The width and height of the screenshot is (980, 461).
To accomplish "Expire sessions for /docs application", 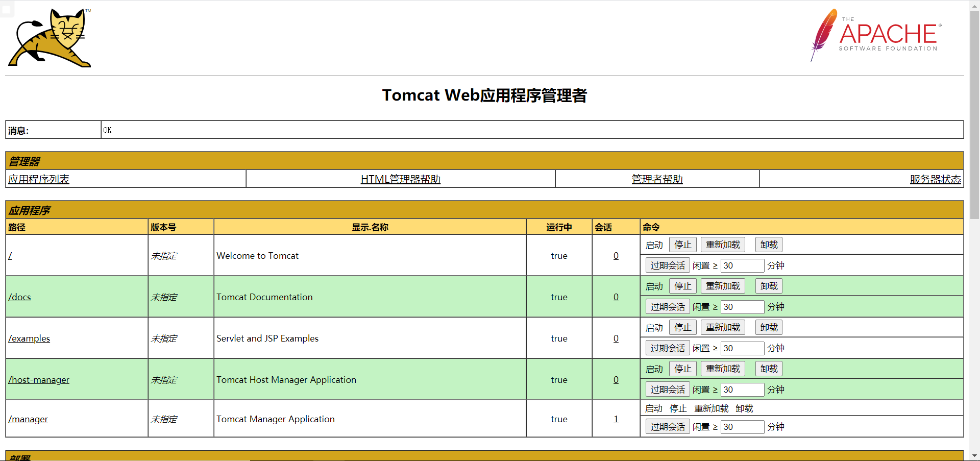I will click(668, 307).
